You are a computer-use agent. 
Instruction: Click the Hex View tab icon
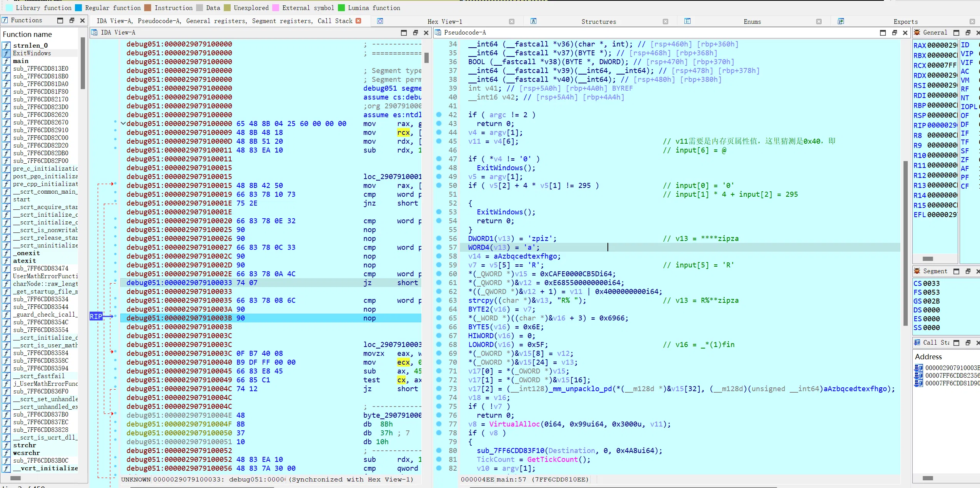(x=380, y=21)
